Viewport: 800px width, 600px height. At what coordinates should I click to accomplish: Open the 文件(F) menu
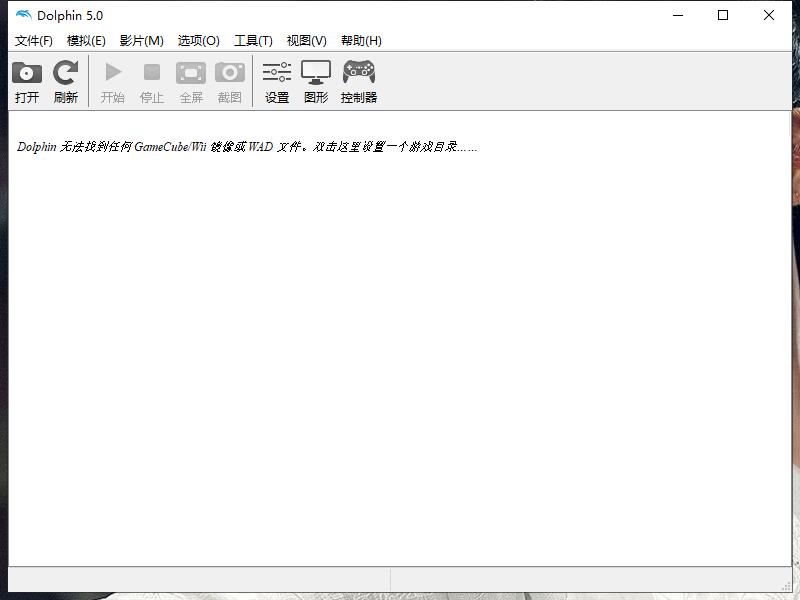33,41
